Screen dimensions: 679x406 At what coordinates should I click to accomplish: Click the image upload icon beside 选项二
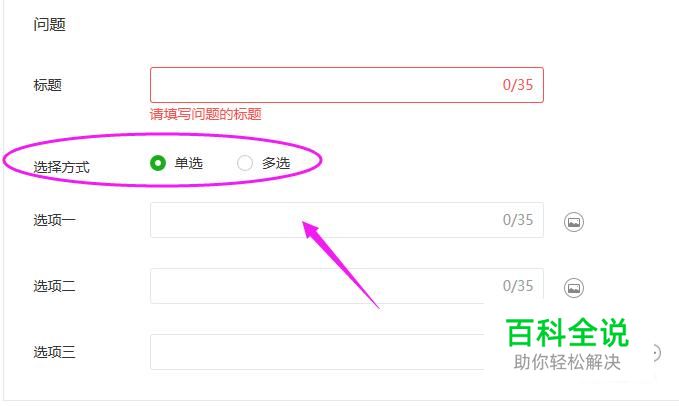[x=574, y=288]
